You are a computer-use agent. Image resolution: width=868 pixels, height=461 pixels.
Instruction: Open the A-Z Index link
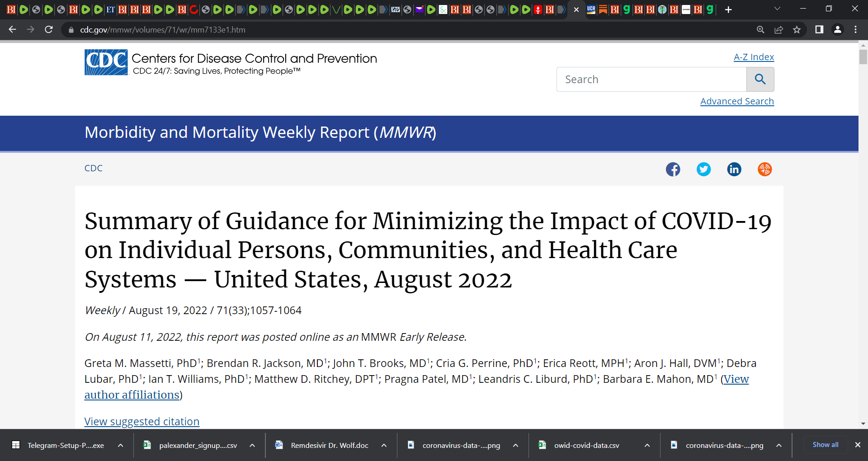(754, 57)
